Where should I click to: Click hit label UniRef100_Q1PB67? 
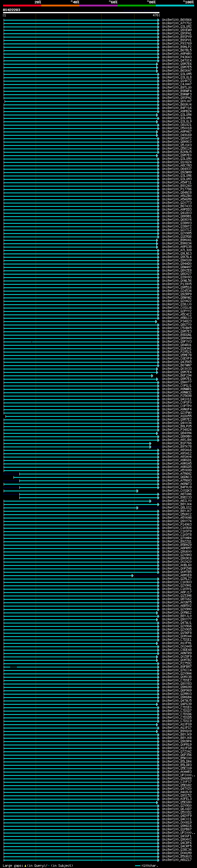177,830
